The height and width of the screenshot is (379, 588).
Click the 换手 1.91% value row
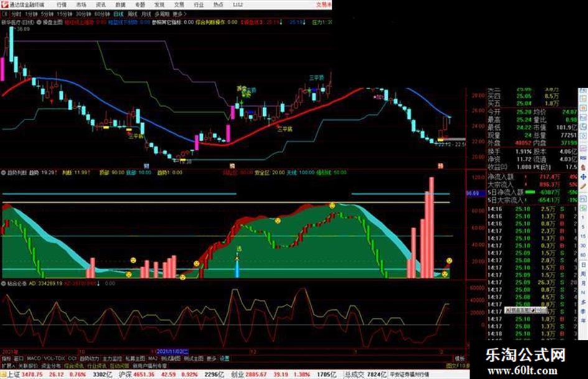coord(509,152)
